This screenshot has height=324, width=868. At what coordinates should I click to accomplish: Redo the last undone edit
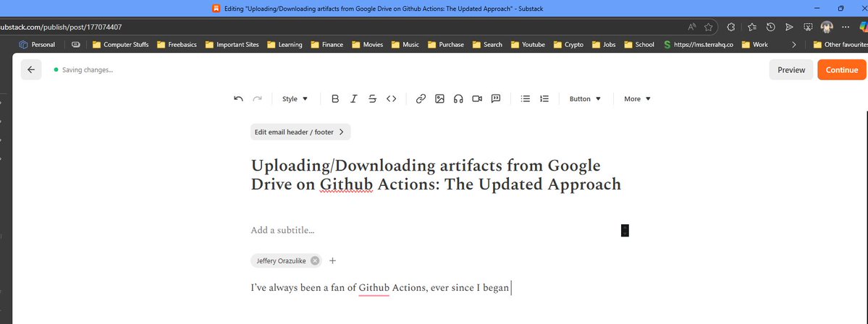coord(257,99)
